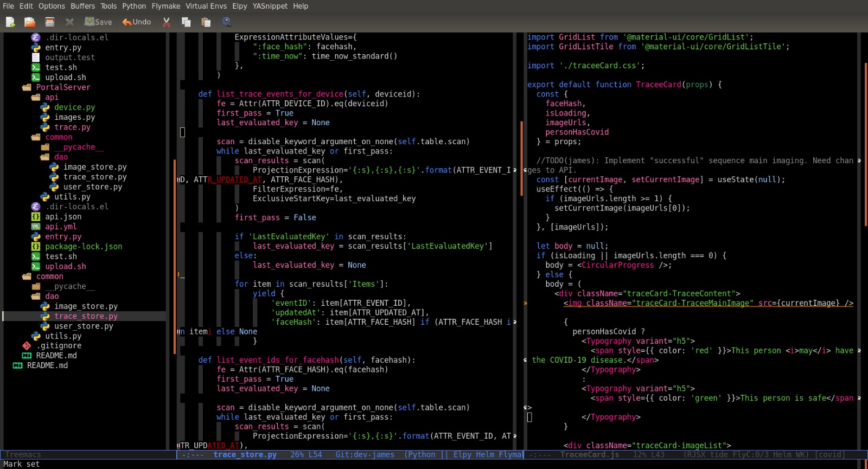Open the Virtual Envs menu
Viewport: 868px width, 469px height.
coord(206,6)
